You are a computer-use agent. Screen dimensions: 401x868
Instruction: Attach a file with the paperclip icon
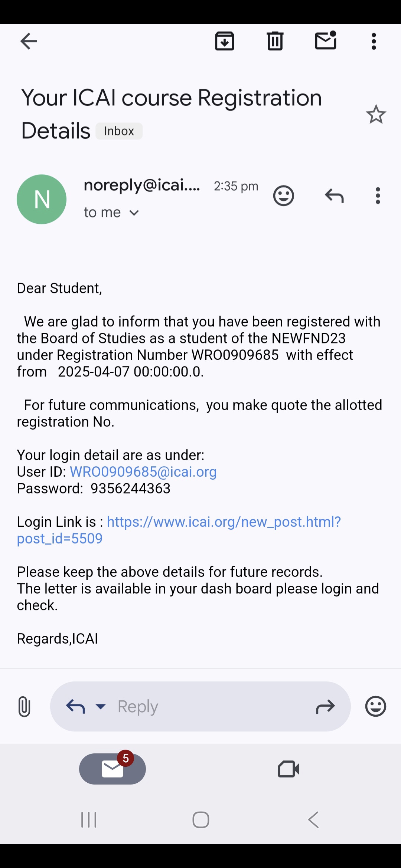click(x=24, y=706)
